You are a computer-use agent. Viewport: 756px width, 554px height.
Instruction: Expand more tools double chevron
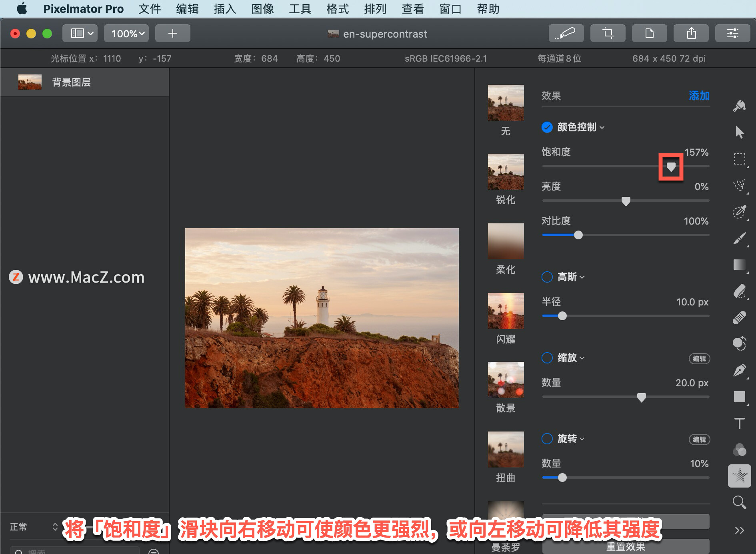tap(739, 530)
